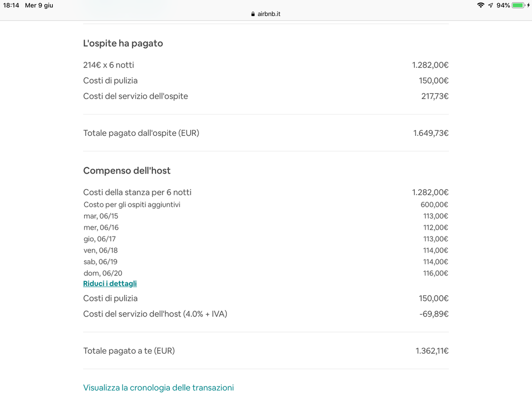
Task: Tap the Wi-Fi status icon
Action: (481, 5)
